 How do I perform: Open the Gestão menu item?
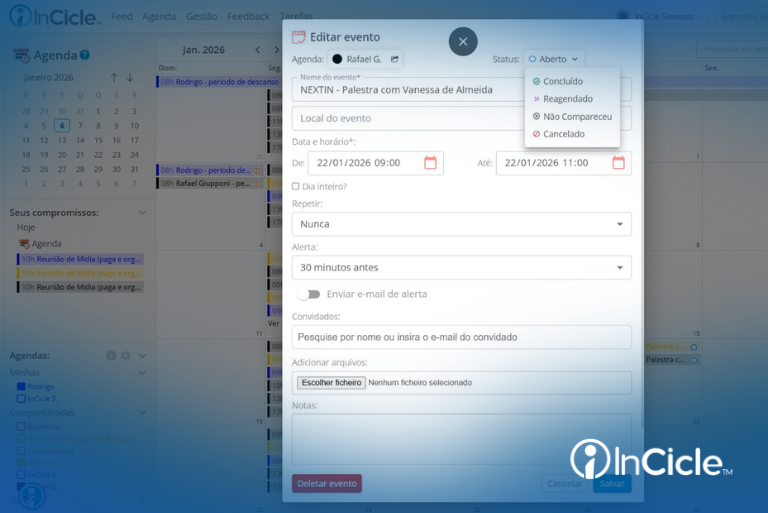pyautogui.click(x=201, y=16)
